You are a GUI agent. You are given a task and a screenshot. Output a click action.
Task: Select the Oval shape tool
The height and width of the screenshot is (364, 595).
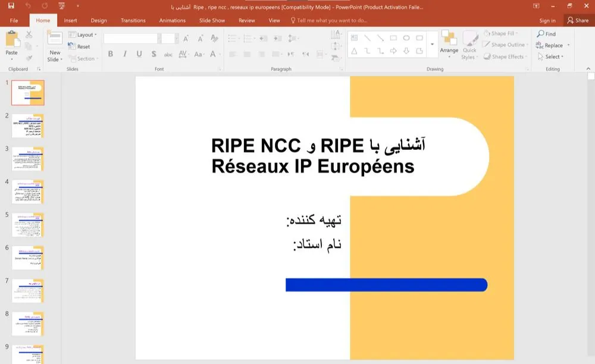click(406, 37)
